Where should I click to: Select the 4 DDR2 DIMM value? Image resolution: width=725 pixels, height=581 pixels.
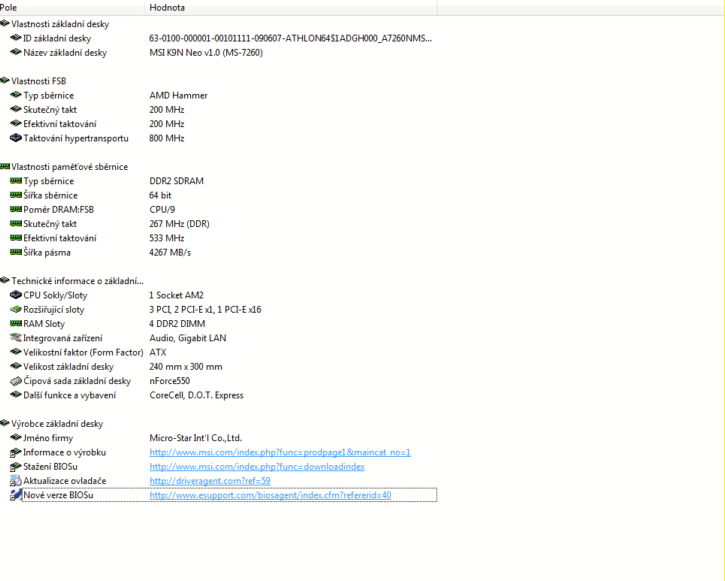click(x=178, y=324)
